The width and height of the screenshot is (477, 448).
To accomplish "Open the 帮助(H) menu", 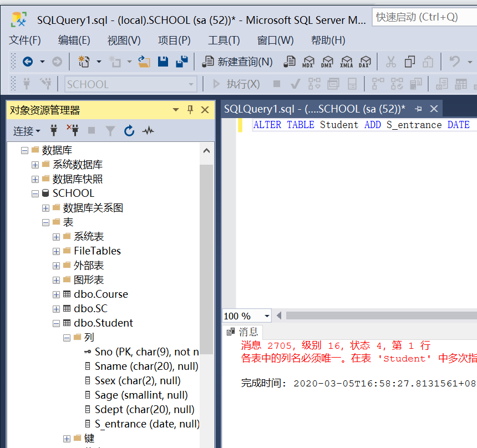I will point(328,40).
